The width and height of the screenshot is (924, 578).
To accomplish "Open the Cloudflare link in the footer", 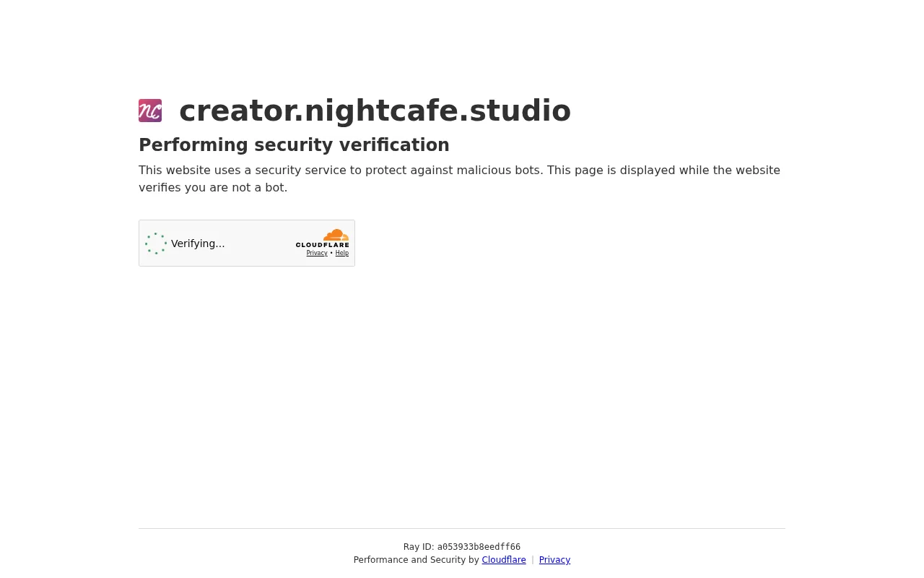I will coord(504,560).
